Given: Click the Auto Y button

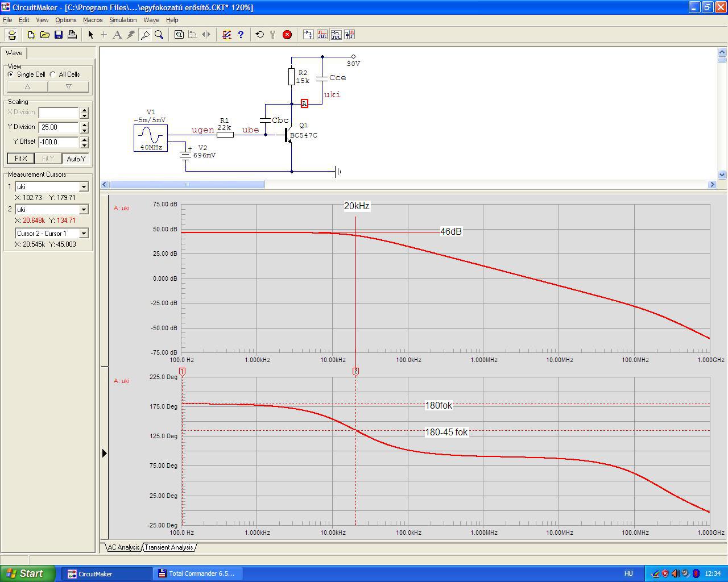Looking at the screenshot, I should click(76, 159).
